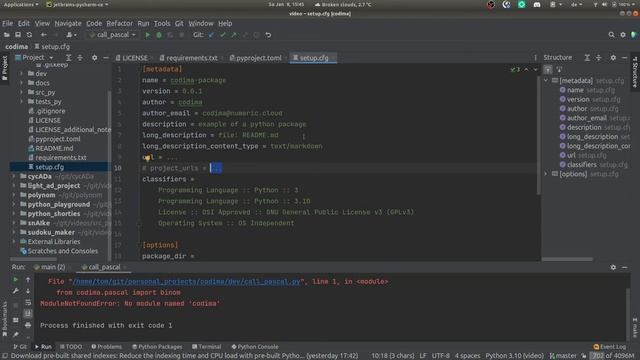Screen dimensions: 640x360
Task: Navigate back with left arrow icon
Action: coord(43,35)
